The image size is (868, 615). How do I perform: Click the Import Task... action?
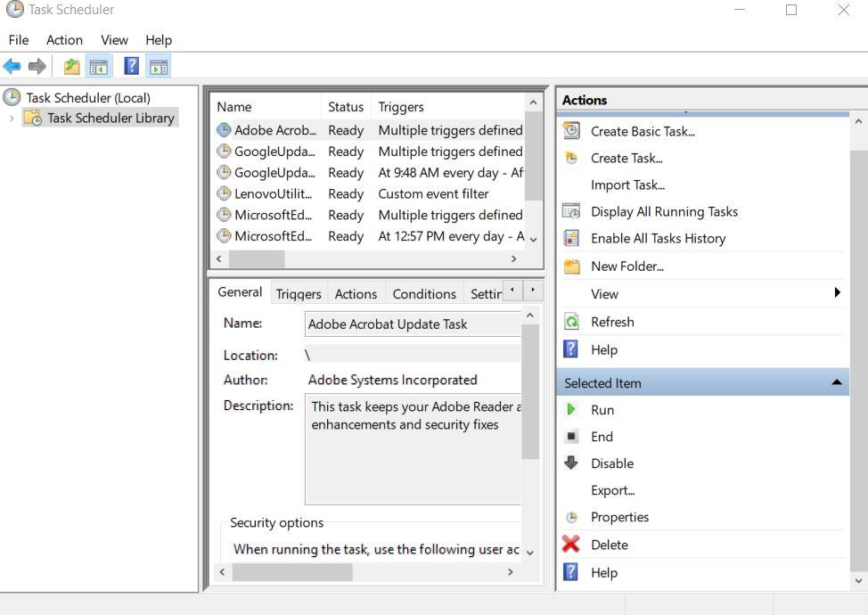627,184
